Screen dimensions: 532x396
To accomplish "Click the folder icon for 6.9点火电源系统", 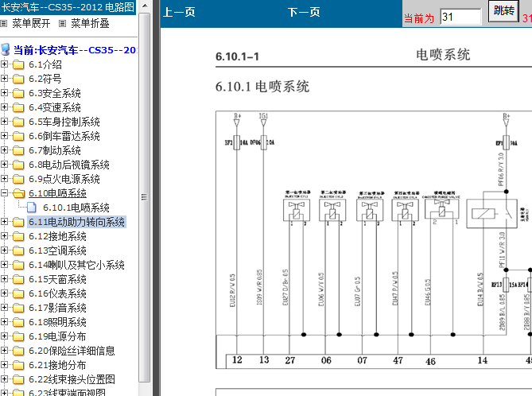I will click(18, 179).
